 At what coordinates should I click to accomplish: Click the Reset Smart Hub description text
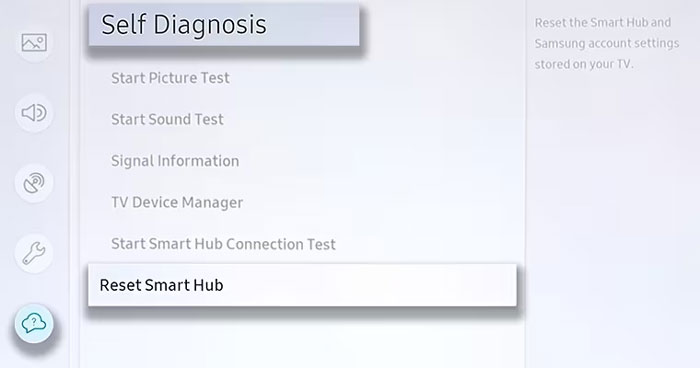click(x=607, y=43)
